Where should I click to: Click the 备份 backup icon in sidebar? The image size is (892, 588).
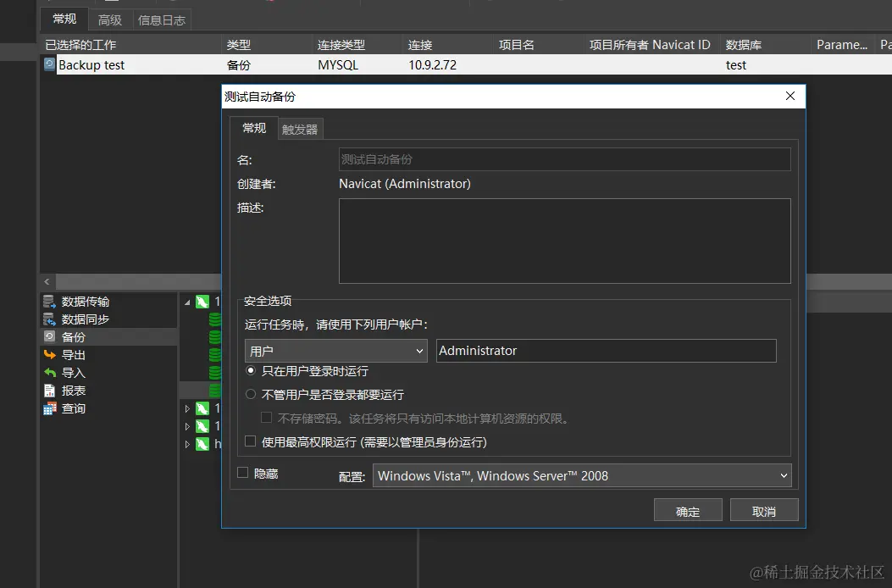point(49,336)
